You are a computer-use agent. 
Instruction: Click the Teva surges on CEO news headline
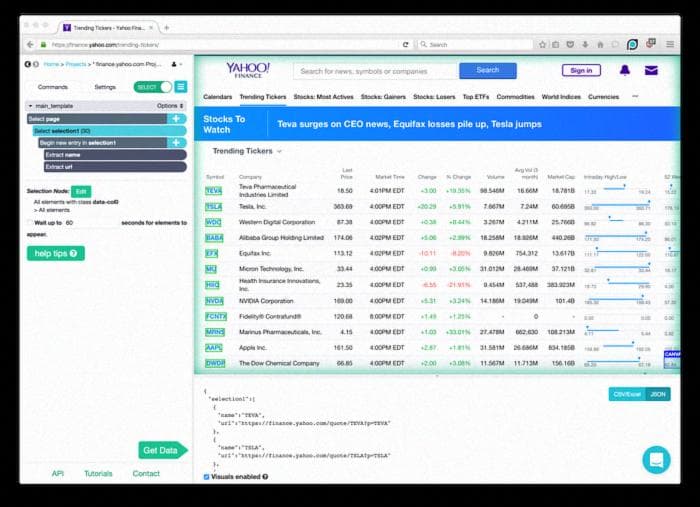coord(409,124)
